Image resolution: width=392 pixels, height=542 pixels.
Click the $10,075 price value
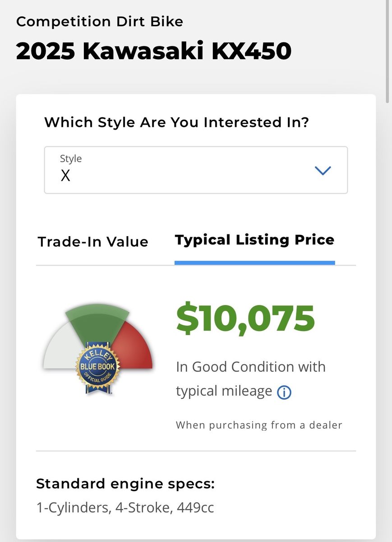tap(245, 319)
